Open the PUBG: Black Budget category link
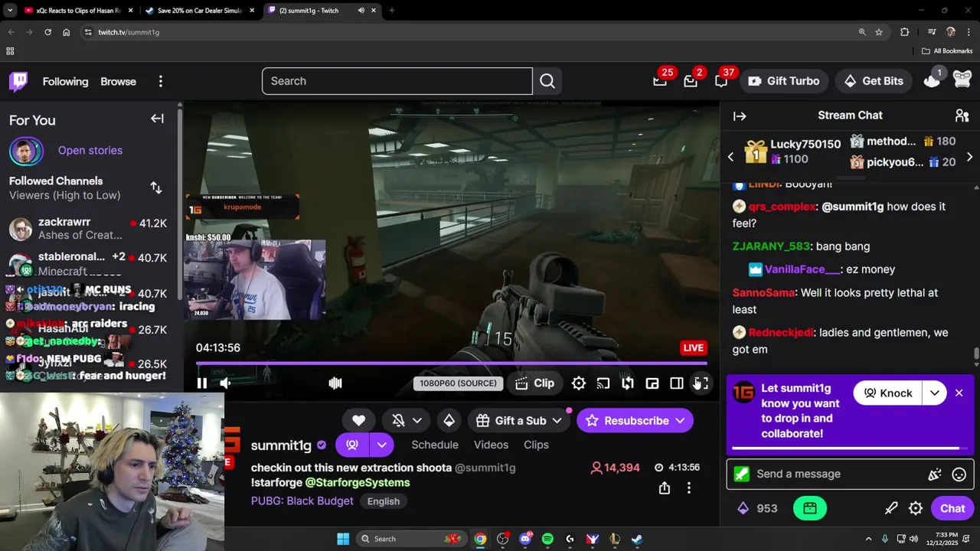The height and width of the screenshot is (551, 980). [x=302, y=500]
